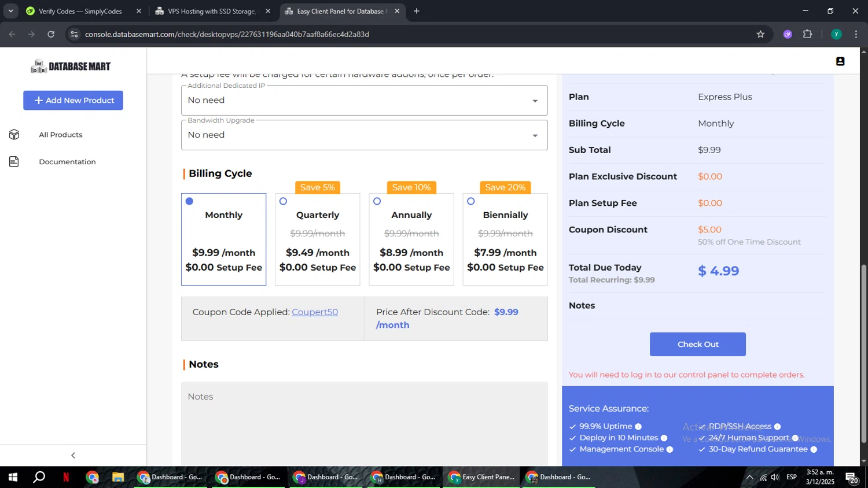The width and height of the screenshot is (868, 488).
Task: Open the tab search dropdown arrow
Action: tap(10, 11)
